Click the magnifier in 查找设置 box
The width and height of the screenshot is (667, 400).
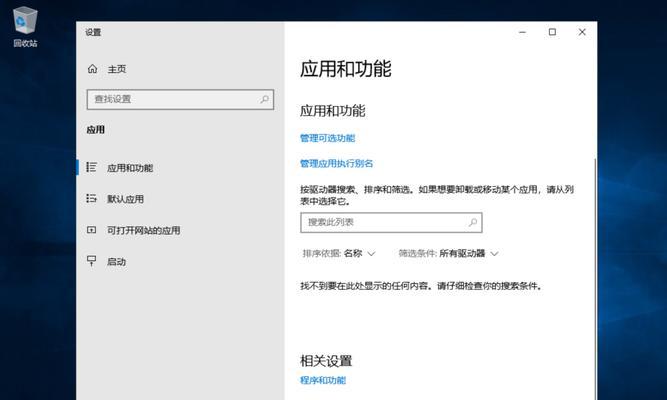tap(264, 100)
